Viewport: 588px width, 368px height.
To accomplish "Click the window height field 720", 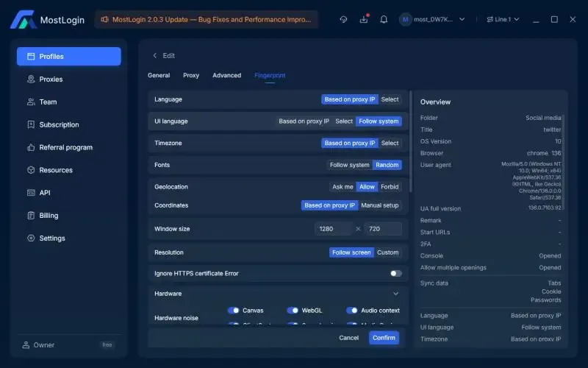I will (x=383, y=229).
